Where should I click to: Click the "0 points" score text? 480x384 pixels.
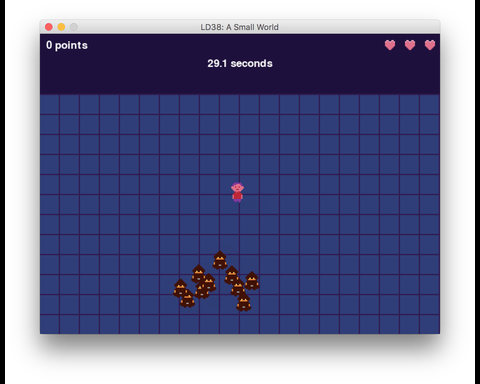67,45
